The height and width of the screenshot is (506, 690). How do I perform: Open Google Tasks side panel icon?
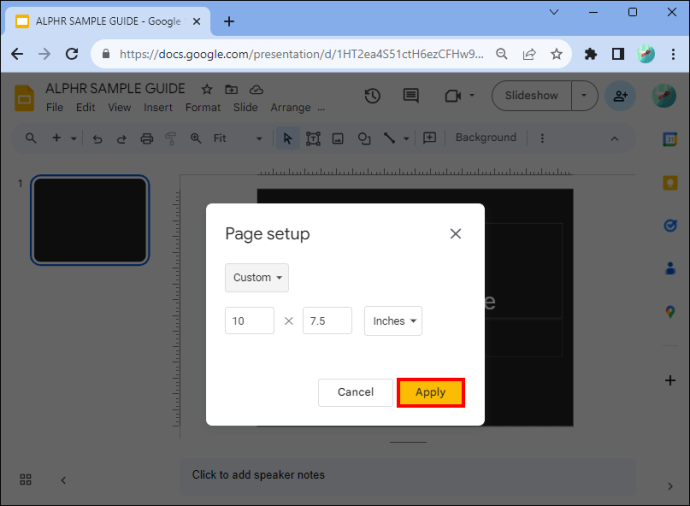(670, 225)
